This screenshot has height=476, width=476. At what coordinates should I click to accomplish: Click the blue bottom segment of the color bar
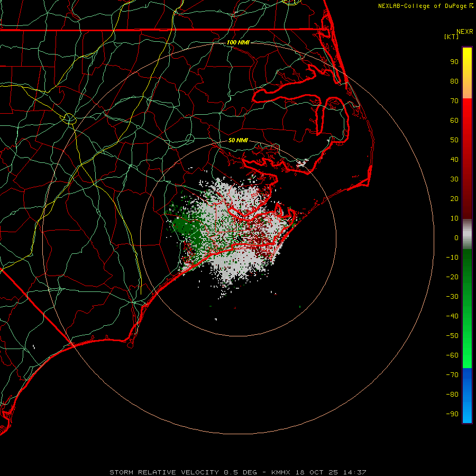467,396
